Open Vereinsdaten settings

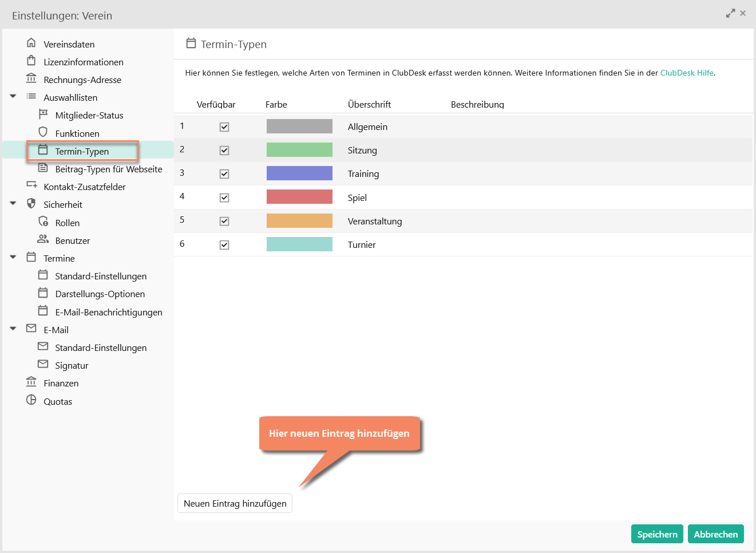[69, 44]
